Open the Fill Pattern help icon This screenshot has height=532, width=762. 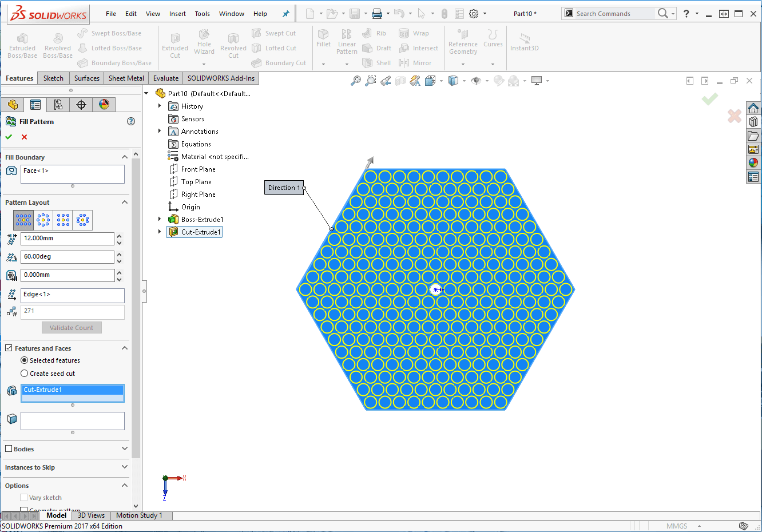131,121
